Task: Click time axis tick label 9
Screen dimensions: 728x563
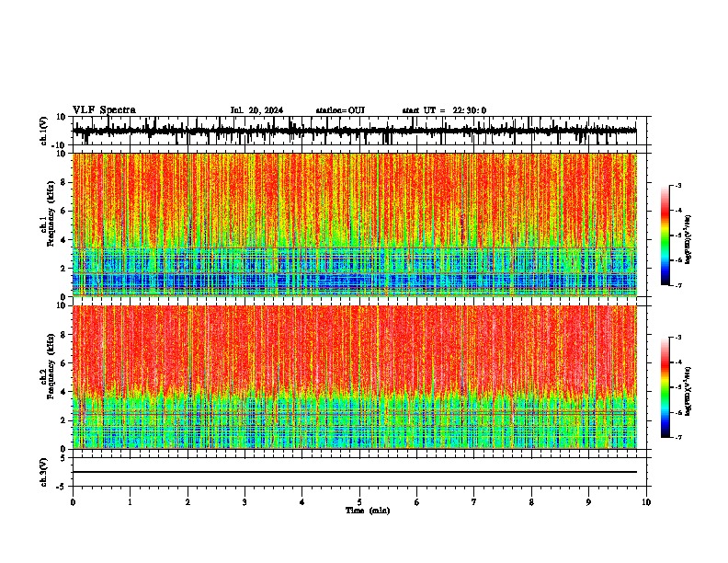Action: pyautogui.click(x=588, y=502)
